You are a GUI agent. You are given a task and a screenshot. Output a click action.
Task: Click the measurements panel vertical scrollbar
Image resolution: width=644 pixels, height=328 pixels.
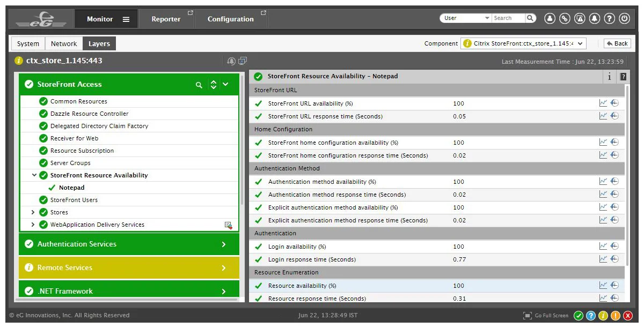tap(627, 177)
